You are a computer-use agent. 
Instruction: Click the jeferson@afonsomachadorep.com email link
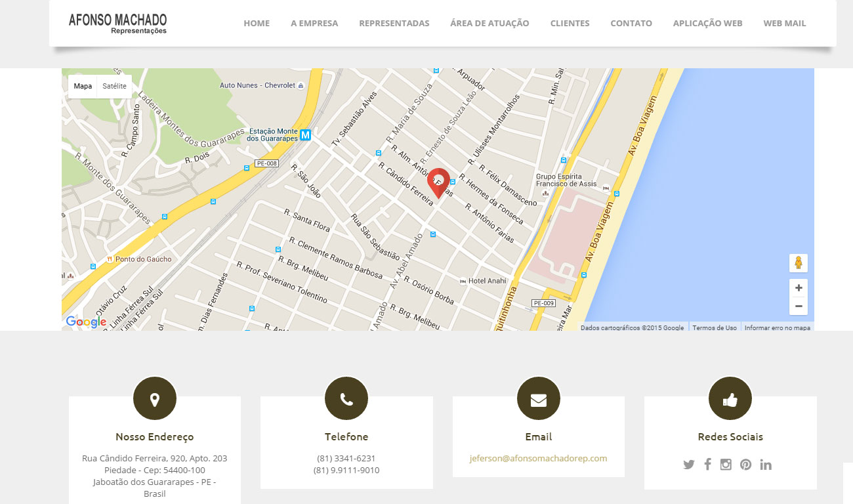point(538,458)
